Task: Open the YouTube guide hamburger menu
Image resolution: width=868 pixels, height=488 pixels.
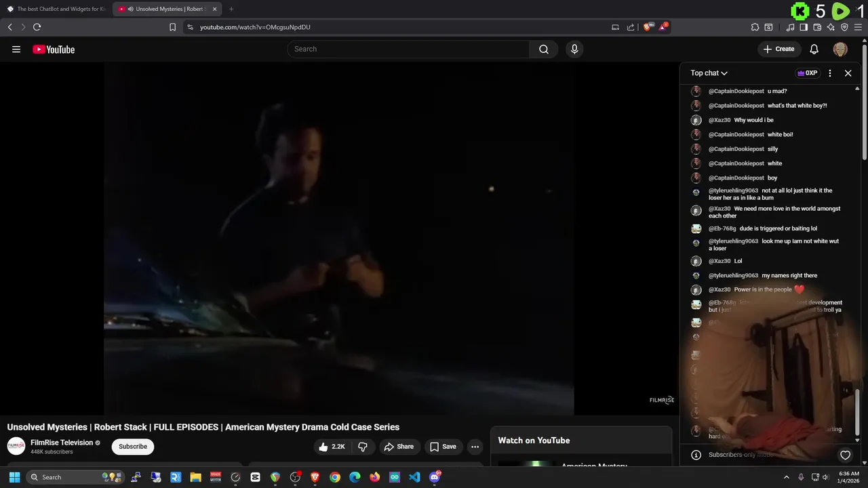Action: [x=16, y=49]
